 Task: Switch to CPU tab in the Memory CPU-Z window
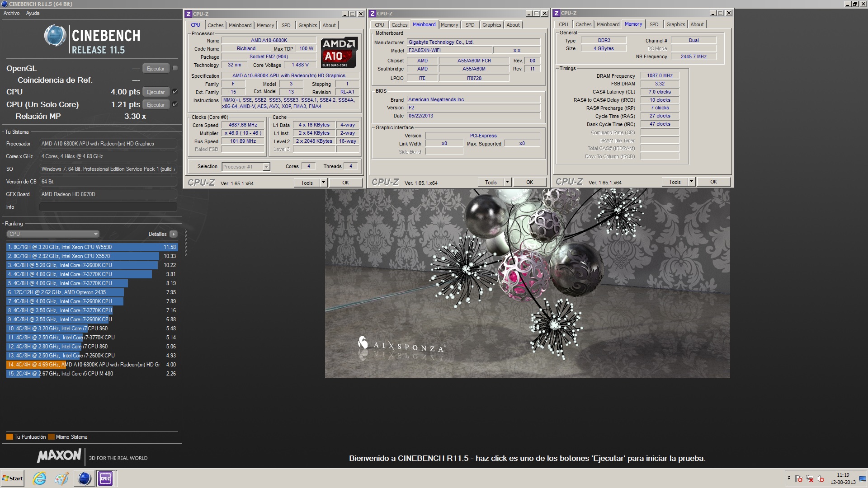(563, 24)
